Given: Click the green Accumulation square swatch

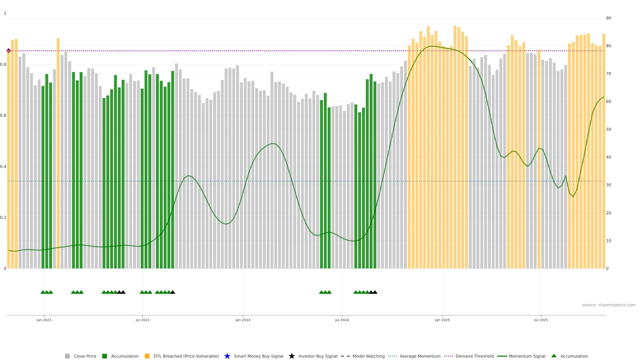Looking at the screenshot, I should [x=104, y=356].
